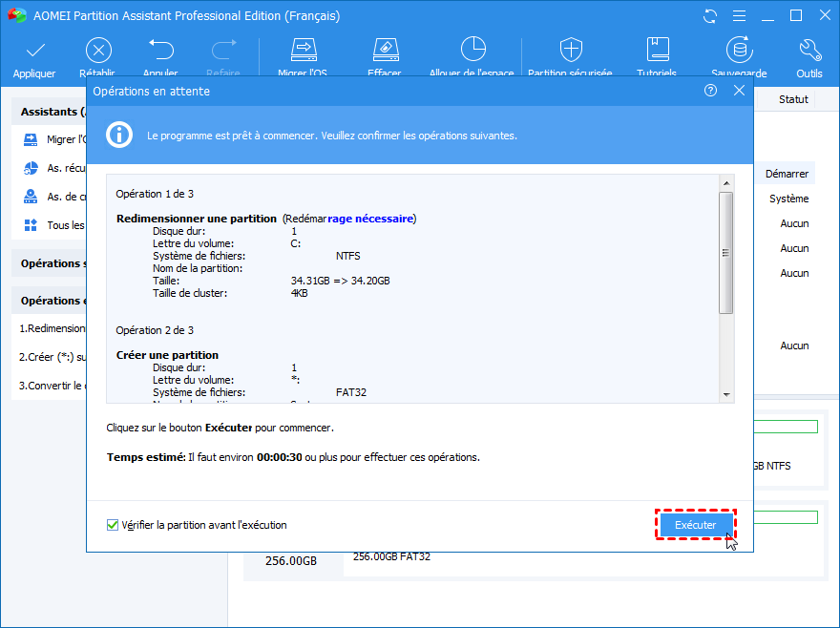
Task: Open Allouer de l'espace tool
Action: point(473,50)
